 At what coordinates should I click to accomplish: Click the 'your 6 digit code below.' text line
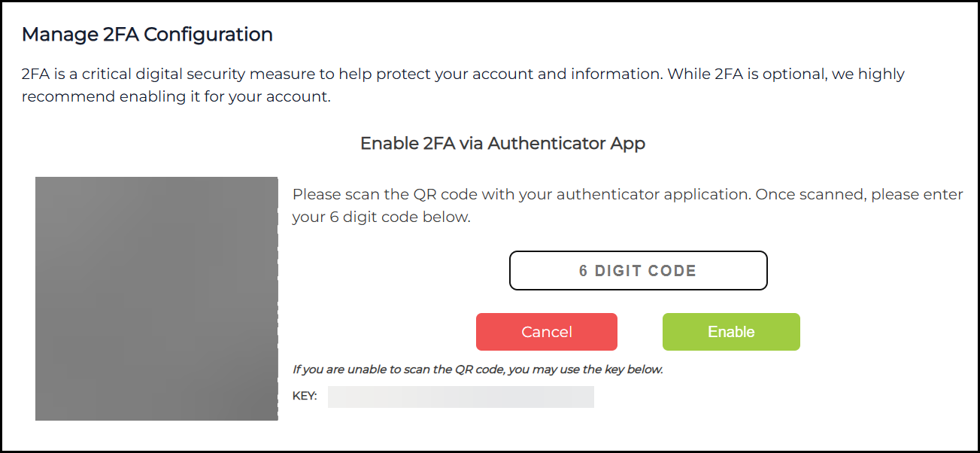coord(381,217)
